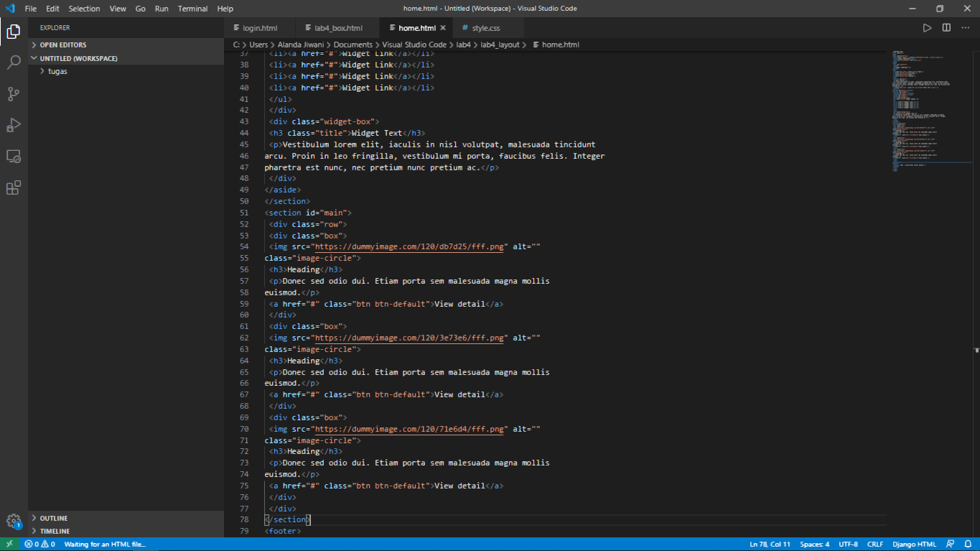Click the remote window indicator in status bar

tap(9, 544)
